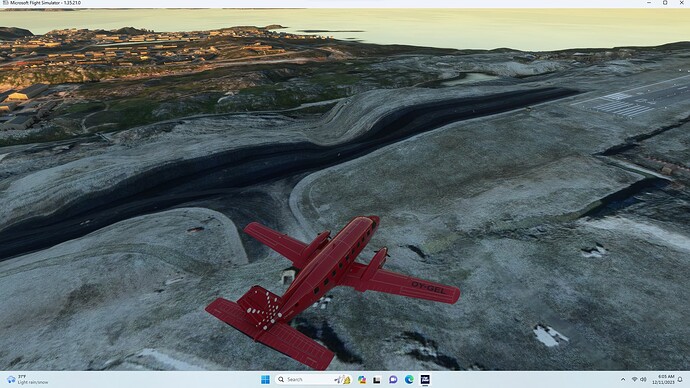Minimize the Microsoft Flight Simulator window

point(649,3)
